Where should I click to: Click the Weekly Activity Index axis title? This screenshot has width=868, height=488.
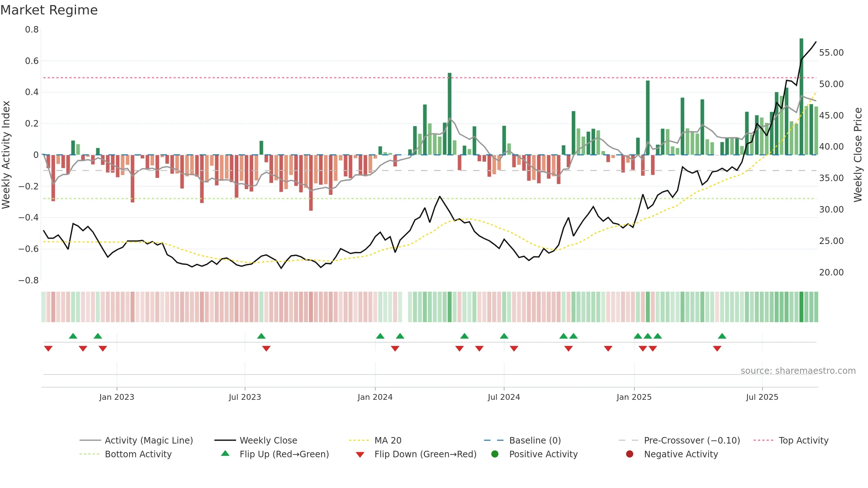tap(6, 155)
